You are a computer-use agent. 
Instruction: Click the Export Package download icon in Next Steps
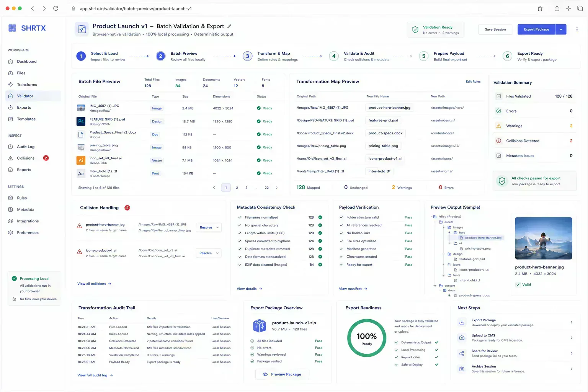(462, 322)
